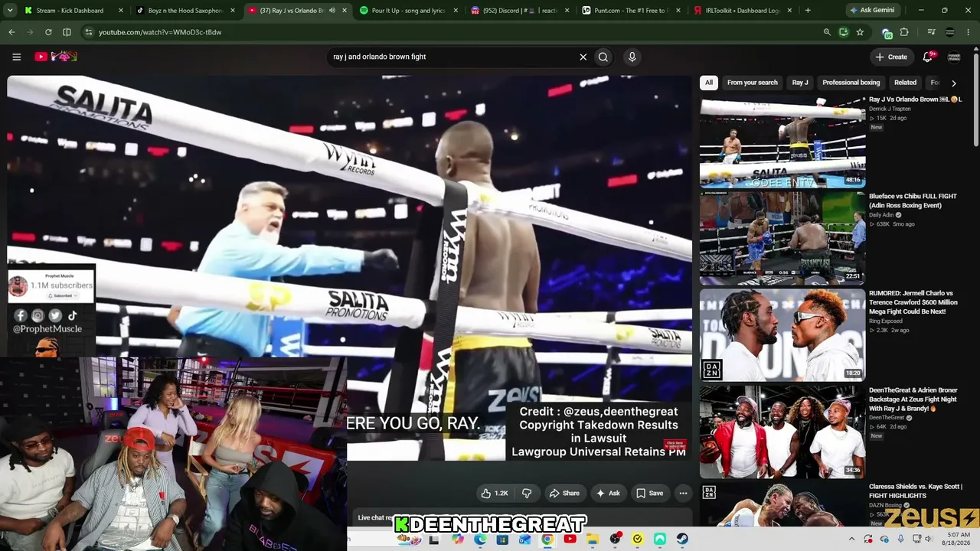Screen dimensions: 980x551
Task: Open Blueface vs Chibu FULL FIGHT thumbnail
Action: coord(782,237)
